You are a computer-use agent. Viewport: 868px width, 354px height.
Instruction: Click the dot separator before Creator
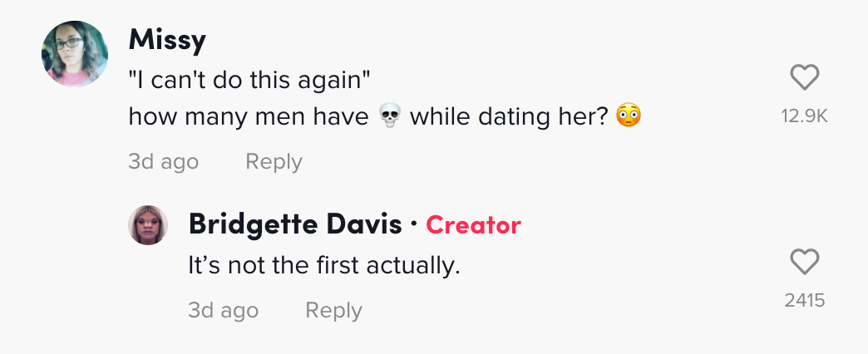point(413,225)
